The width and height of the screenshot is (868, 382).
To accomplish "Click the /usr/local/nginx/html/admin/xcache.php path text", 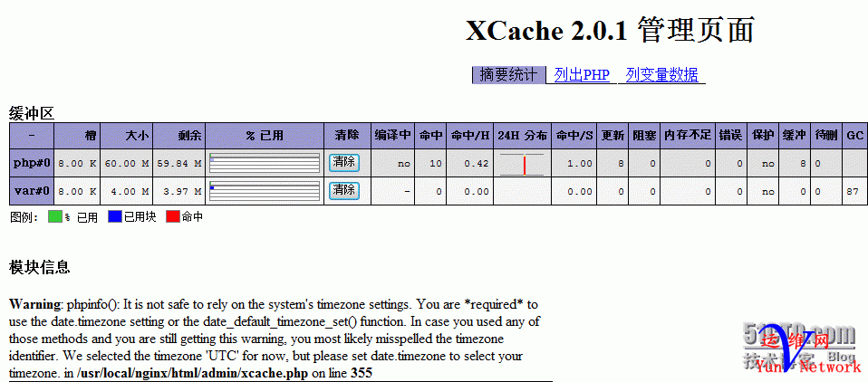I will (193, 373).
